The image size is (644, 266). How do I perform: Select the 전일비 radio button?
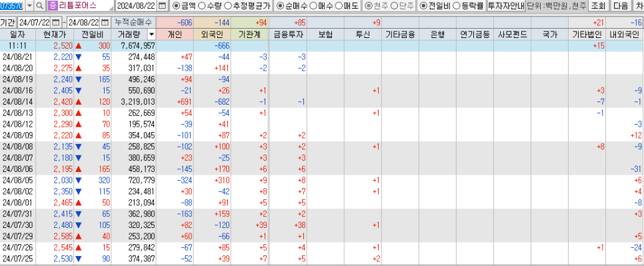423,6
